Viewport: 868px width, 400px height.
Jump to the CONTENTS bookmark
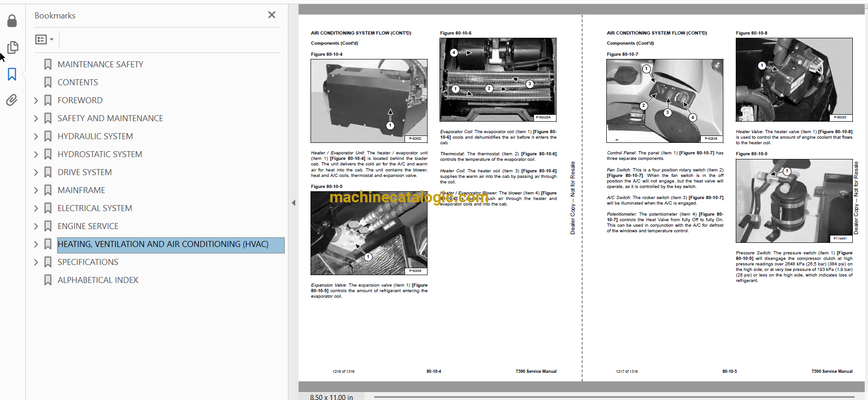pos(78,82)
